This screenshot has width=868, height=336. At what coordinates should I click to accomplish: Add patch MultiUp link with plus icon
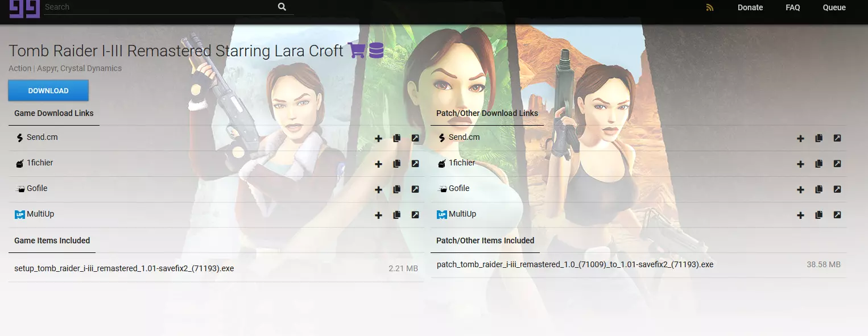[x=800, y=215]
